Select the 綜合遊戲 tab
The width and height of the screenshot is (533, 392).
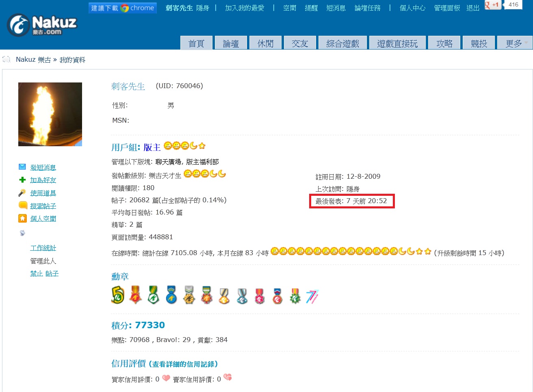(x=342, y=43)
